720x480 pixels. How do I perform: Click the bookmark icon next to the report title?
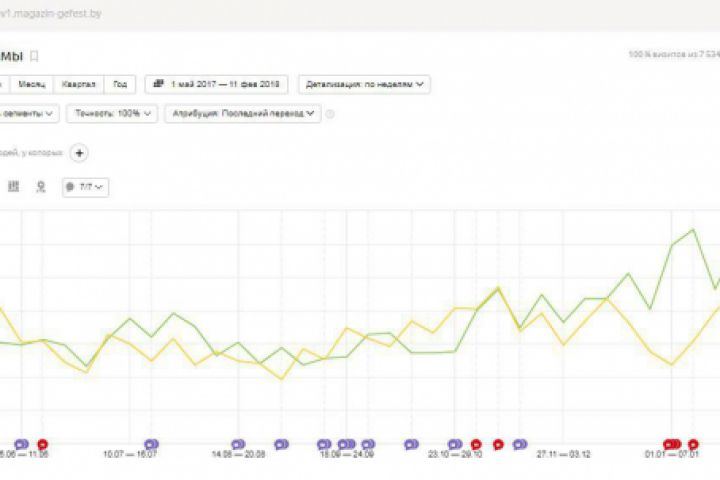click(x=34, y=56)
